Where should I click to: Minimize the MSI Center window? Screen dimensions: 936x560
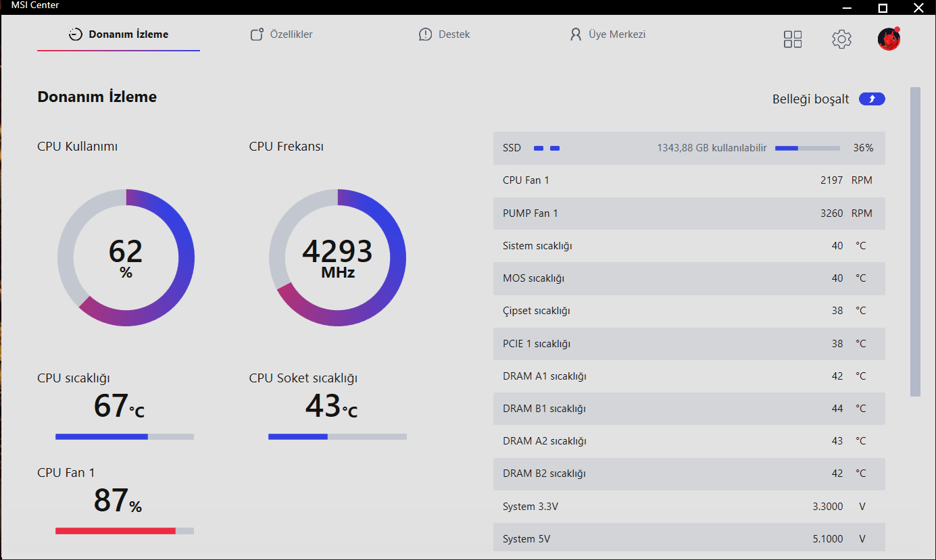tap(847, 7)
